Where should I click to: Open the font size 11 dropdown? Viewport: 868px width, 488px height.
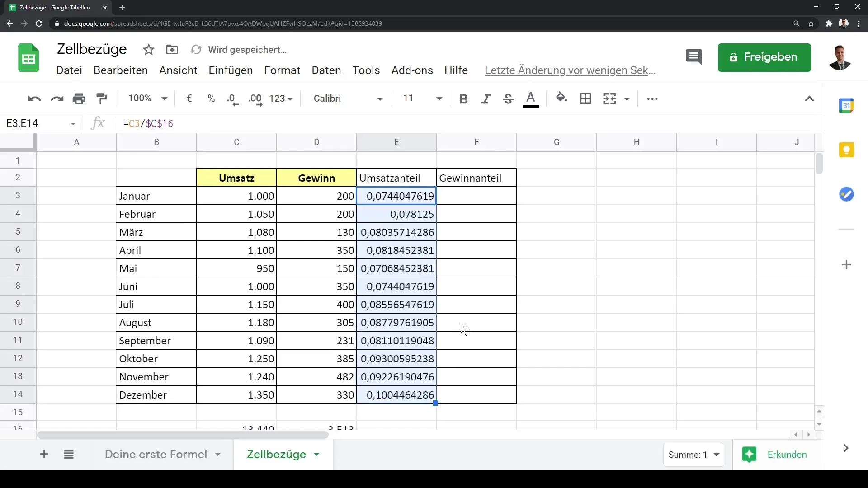(x=422, y=99)
